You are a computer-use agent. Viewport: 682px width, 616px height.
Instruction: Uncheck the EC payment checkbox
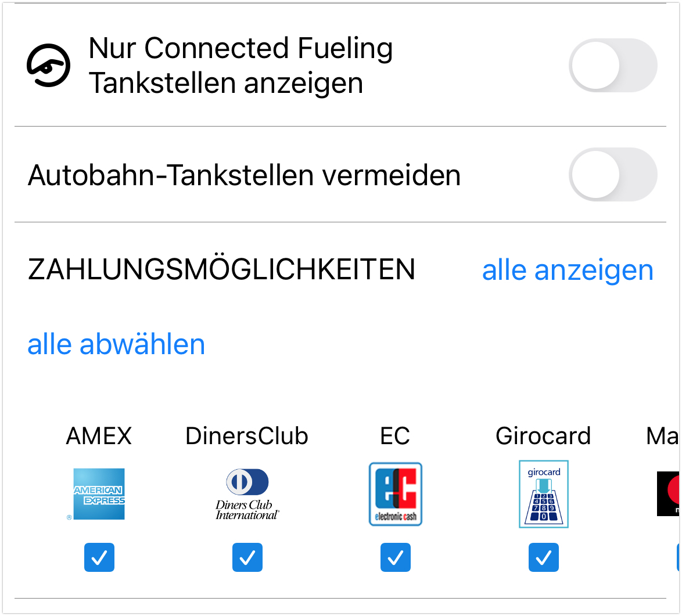(x=396, y=557)
